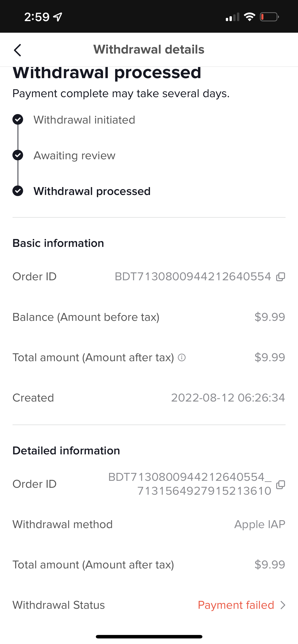Tap the info icon beside Total amount

[182, 357]
